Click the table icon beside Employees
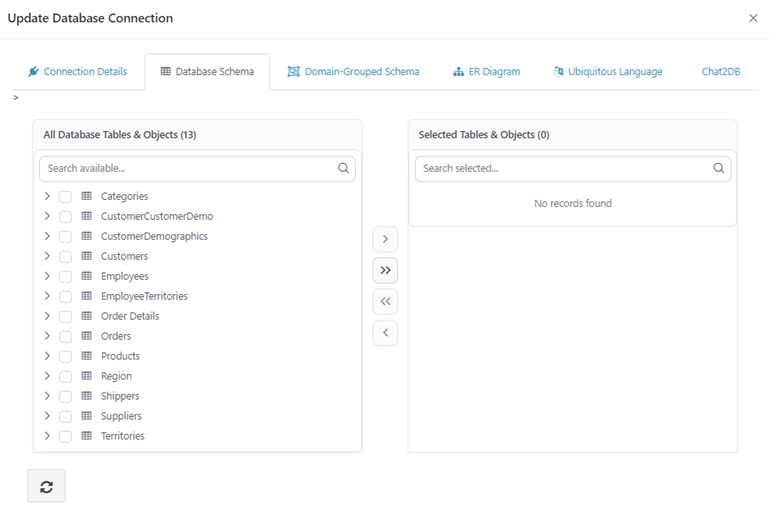 tap(87, 276)
